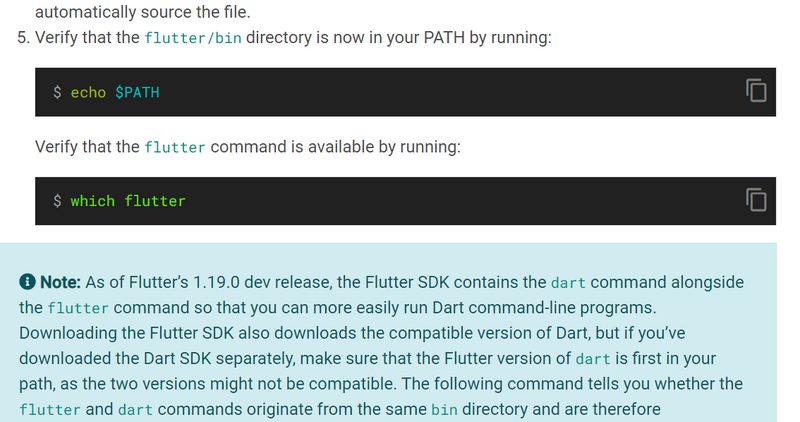
Task: Select the $PATH variable in the code block
Action: point(137,92)
